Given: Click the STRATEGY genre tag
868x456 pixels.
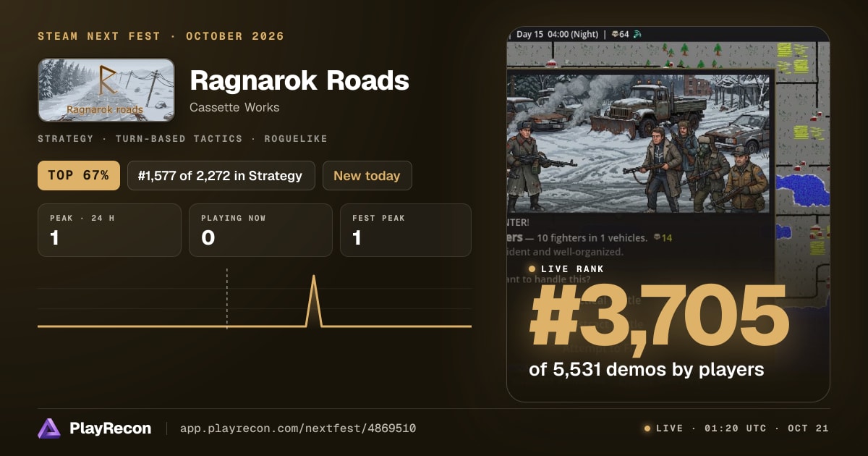Looking at the screenshot, I should point(66,138).
